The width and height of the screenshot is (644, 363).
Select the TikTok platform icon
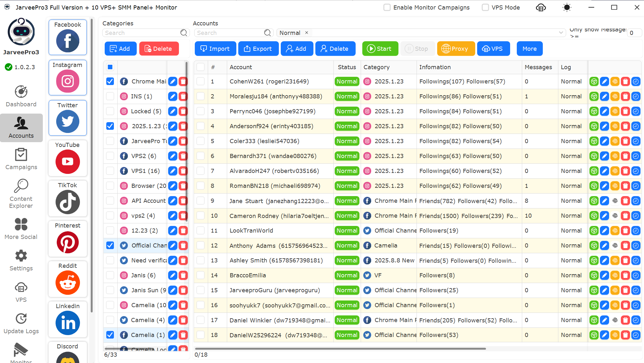pyautogui.click(x=68, y=202)
